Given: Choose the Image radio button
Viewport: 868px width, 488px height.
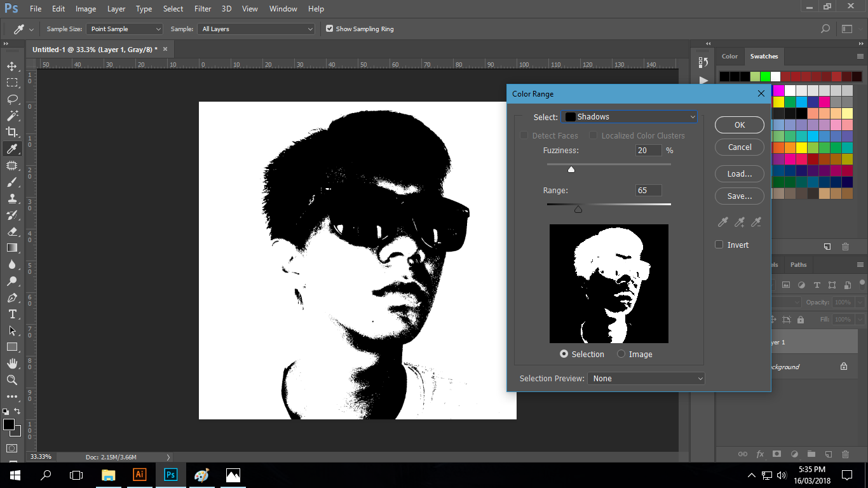Looking at the screenshot, I should point(621,354).
